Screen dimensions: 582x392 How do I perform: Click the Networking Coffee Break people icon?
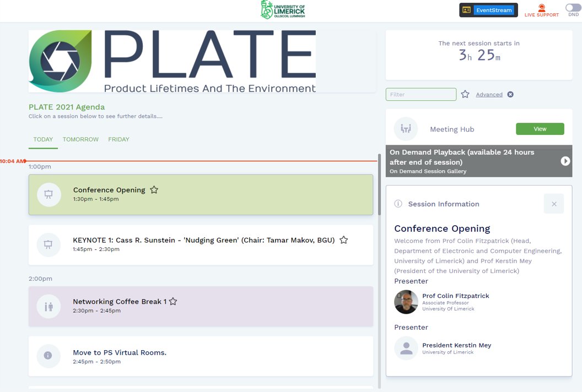coord(48,306)
